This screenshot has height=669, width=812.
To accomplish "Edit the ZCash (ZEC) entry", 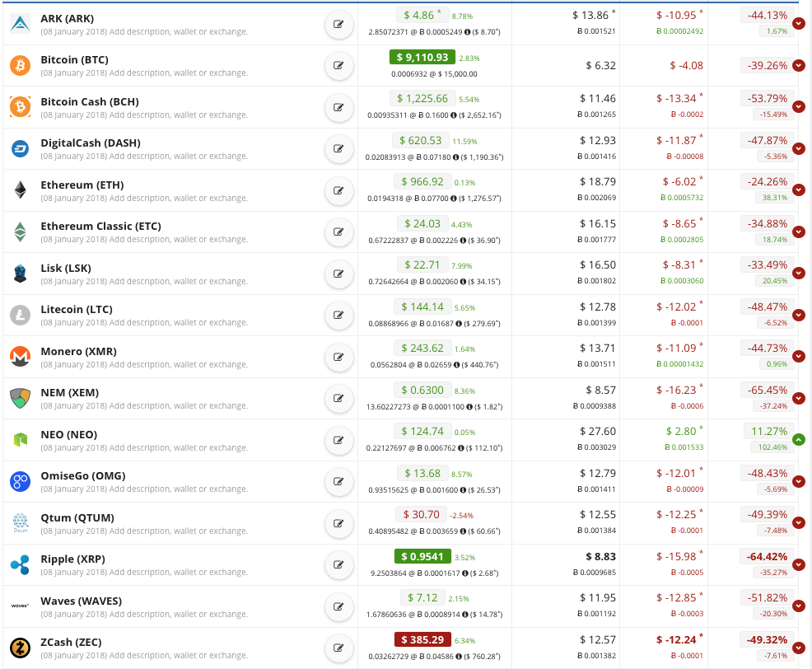I will 338,648.
